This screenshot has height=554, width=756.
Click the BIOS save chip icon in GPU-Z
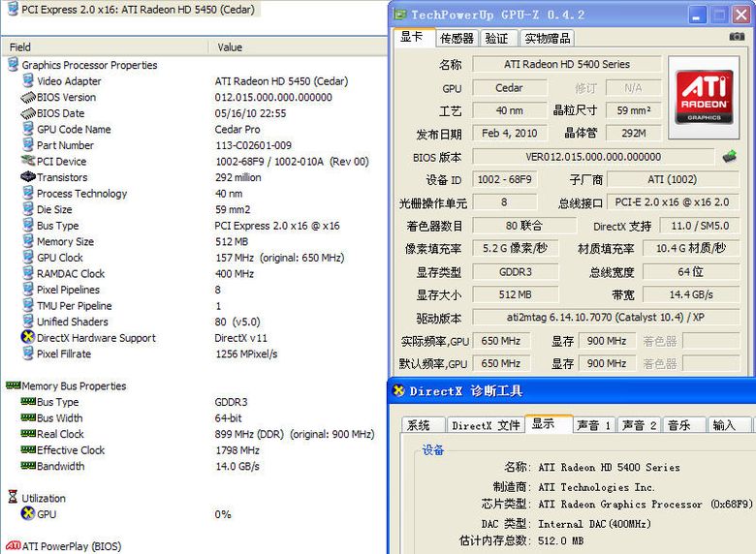730,156
